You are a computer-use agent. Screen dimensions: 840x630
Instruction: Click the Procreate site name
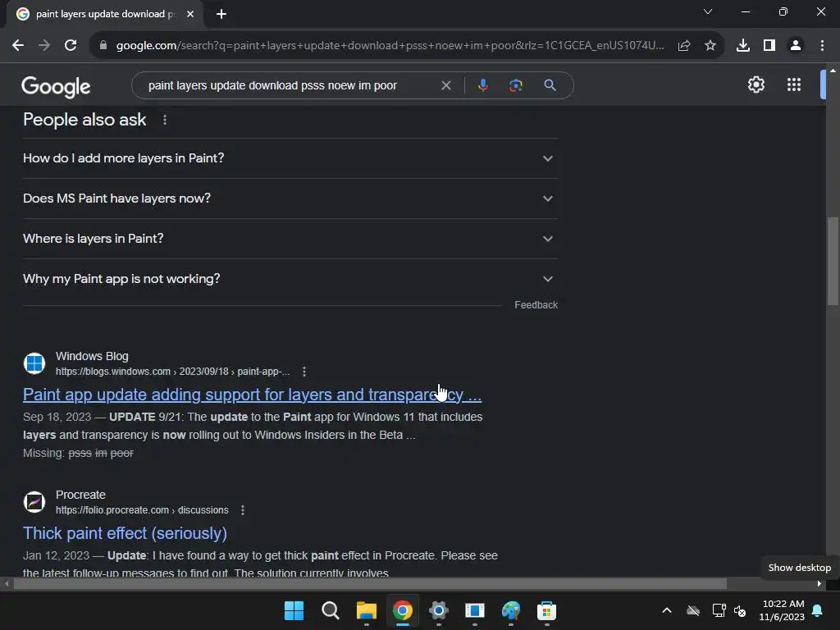[80, 495]
